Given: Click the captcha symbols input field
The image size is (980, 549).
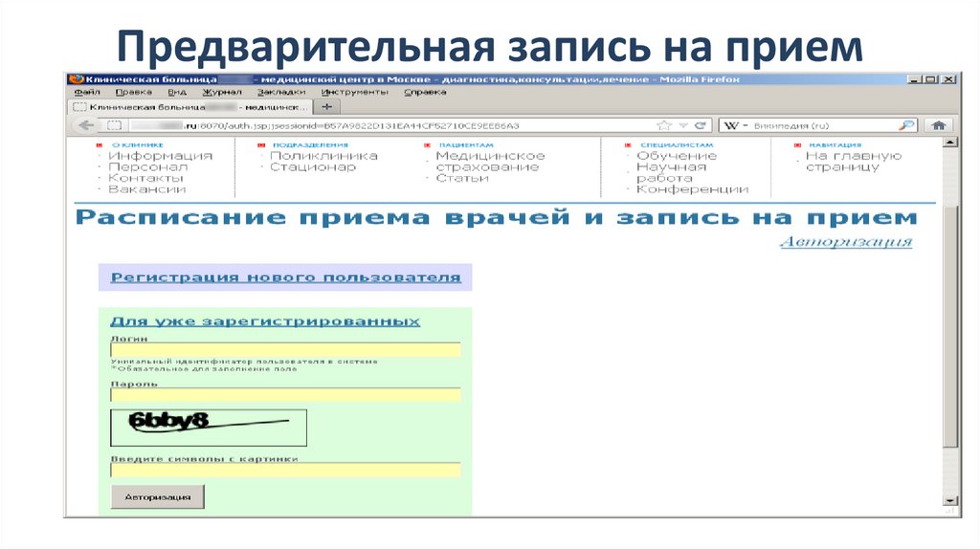Looking at the screenshot, I should click(285, 470).
